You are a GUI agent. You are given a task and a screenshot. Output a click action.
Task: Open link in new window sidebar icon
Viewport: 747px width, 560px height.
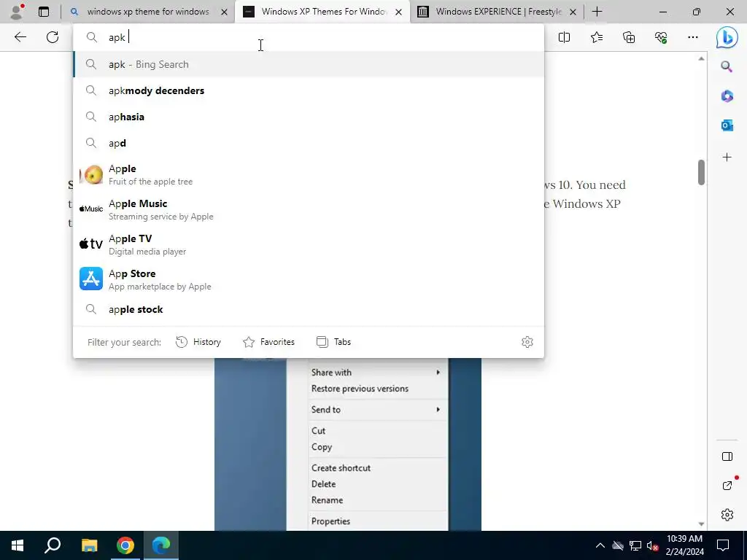(727, 486)
